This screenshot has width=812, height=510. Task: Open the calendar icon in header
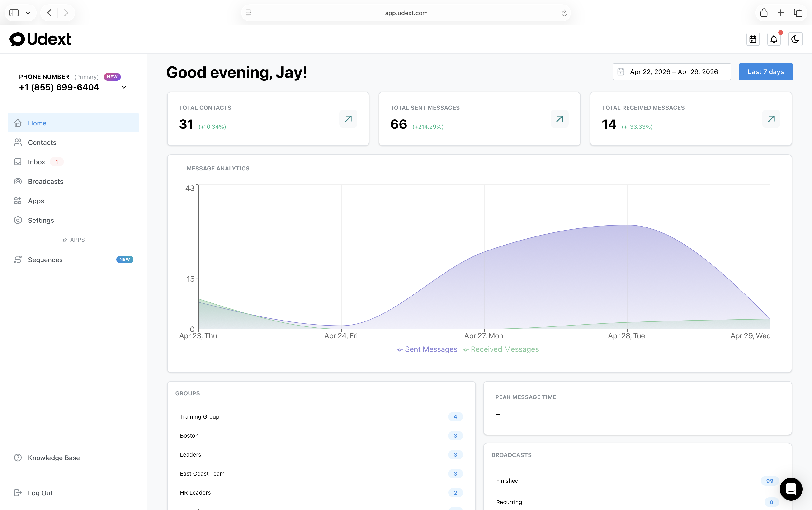click(x=753, y=39)
